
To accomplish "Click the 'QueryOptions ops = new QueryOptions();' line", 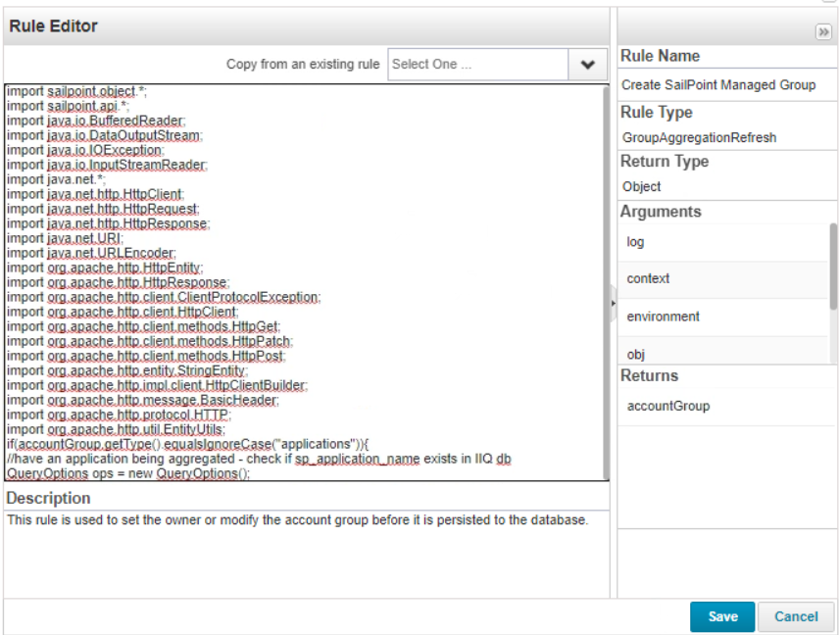I will pos(128,474).
